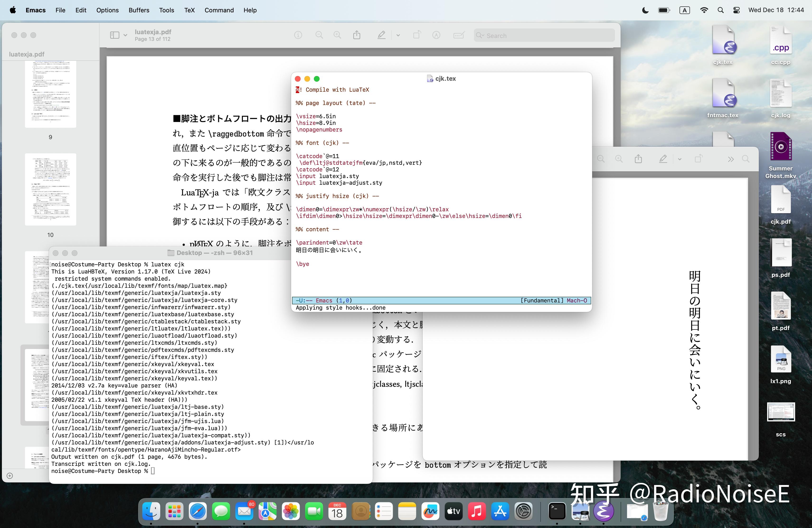Toggle the Preview sidebar view button
Screen dimensions: 812x528
pos(115,35)
